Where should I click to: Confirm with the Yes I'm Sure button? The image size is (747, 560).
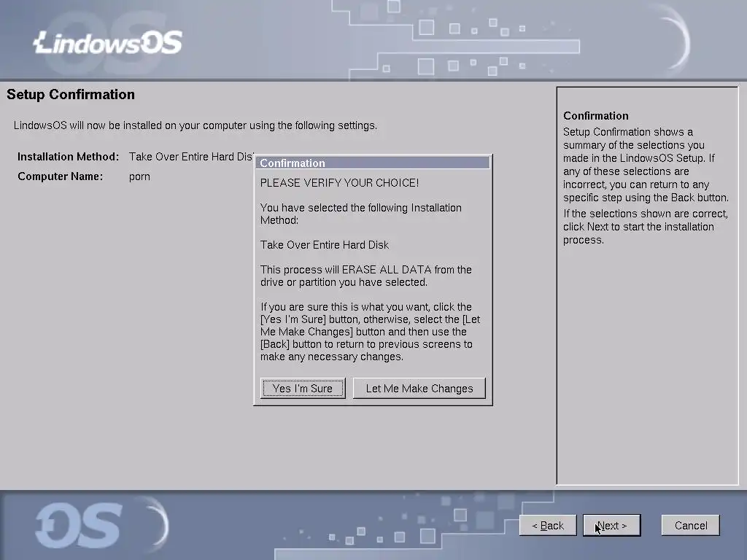303,388
